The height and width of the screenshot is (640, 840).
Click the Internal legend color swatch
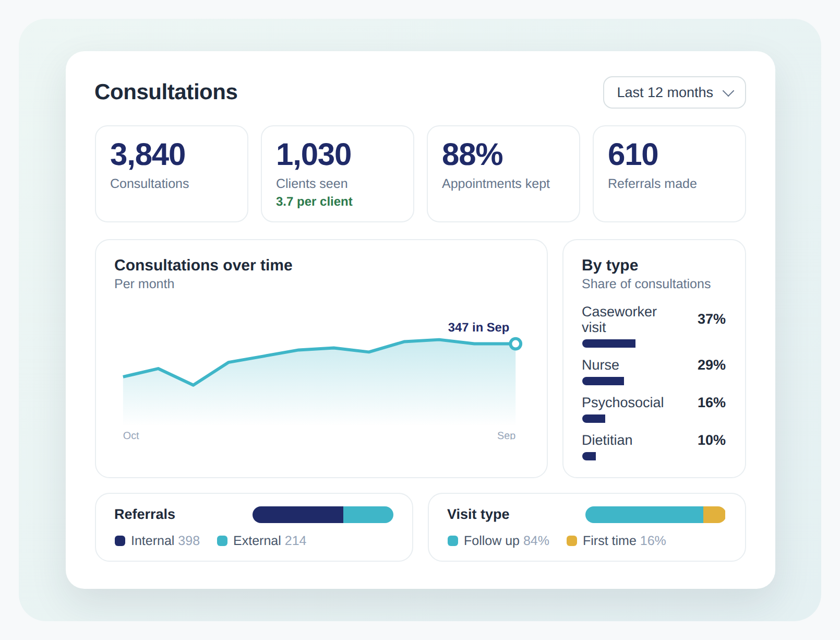pyautogui.click(x=120, y=541)
